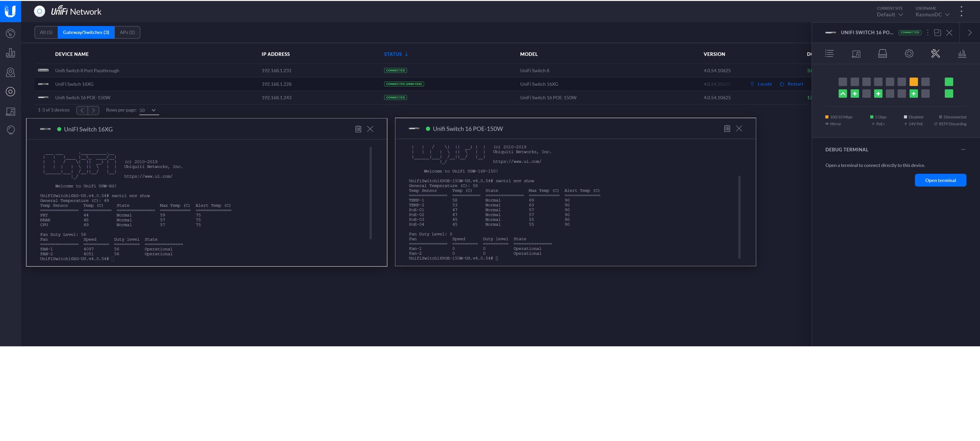Click the CONNECTED badge in device panel header
The image size is (980, 441).
pyautogui.click(x=910, y=32)
